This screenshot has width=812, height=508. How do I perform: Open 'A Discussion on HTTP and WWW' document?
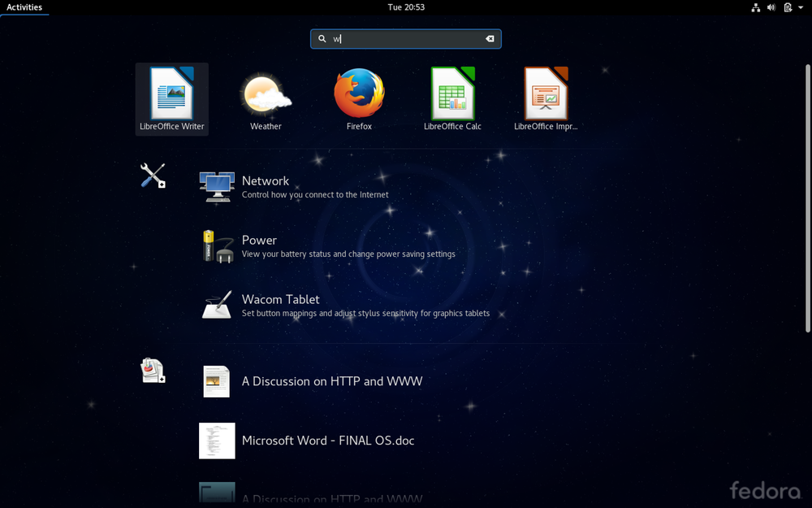click(x=331, y=381)
